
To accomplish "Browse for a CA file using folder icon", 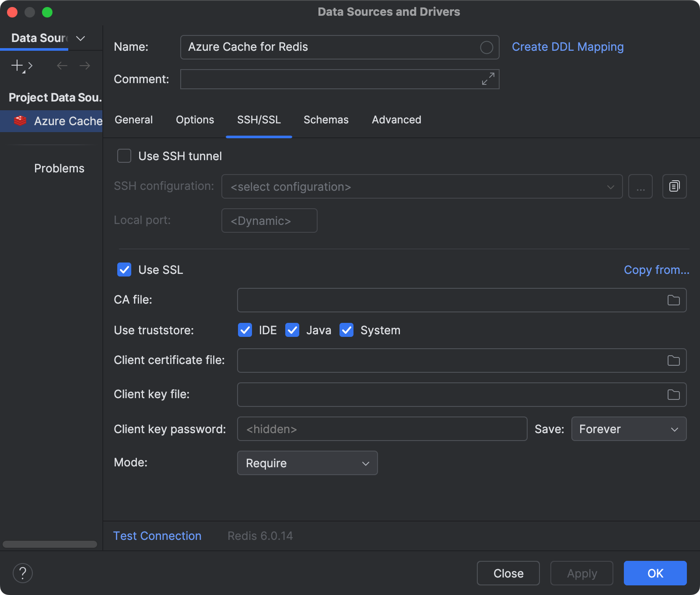I will point(673,300).
